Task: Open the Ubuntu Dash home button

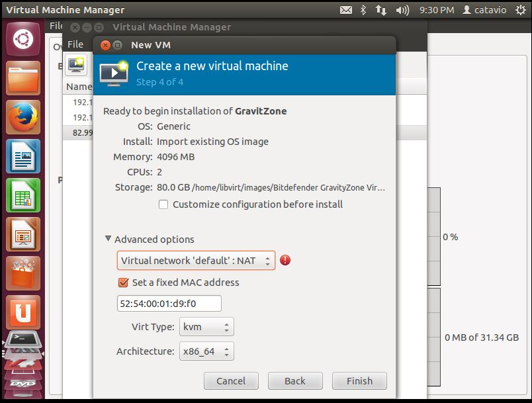Action: click(23, 39)
